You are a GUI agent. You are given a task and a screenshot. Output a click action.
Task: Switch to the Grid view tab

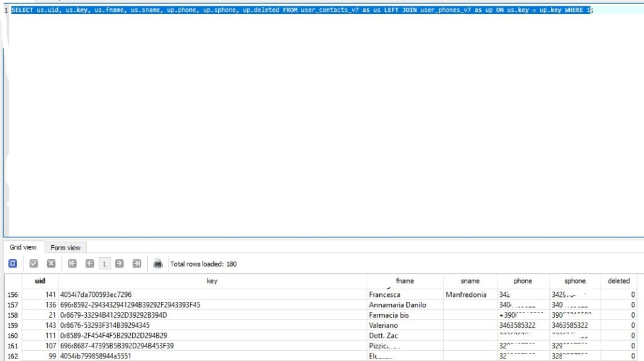[x=23, y=247]
